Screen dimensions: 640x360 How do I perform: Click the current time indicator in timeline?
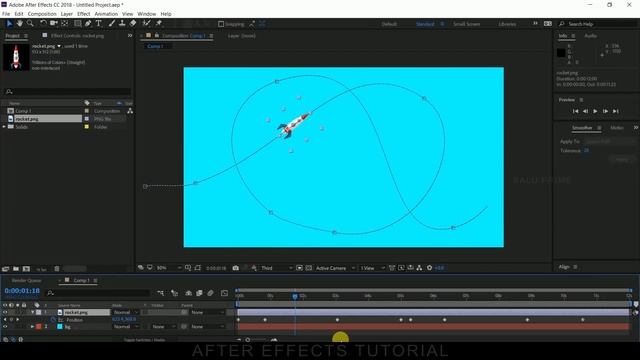tap(295, 296)
